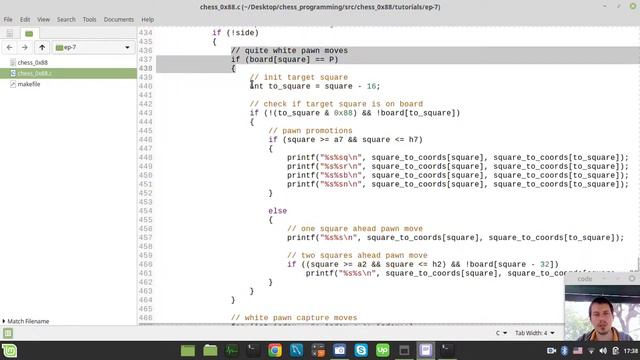Open the File menu
Screen dimensions: 640x360
[x=8, y=19]
